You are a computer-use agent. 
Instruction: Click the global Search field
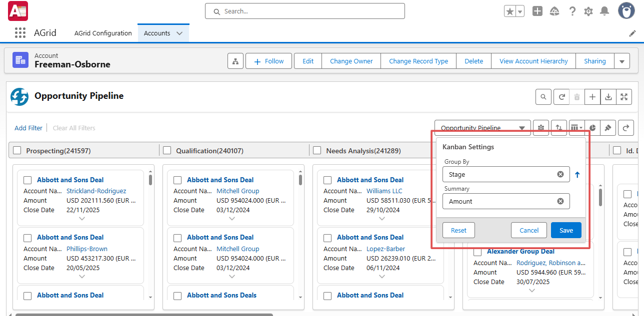304,11
